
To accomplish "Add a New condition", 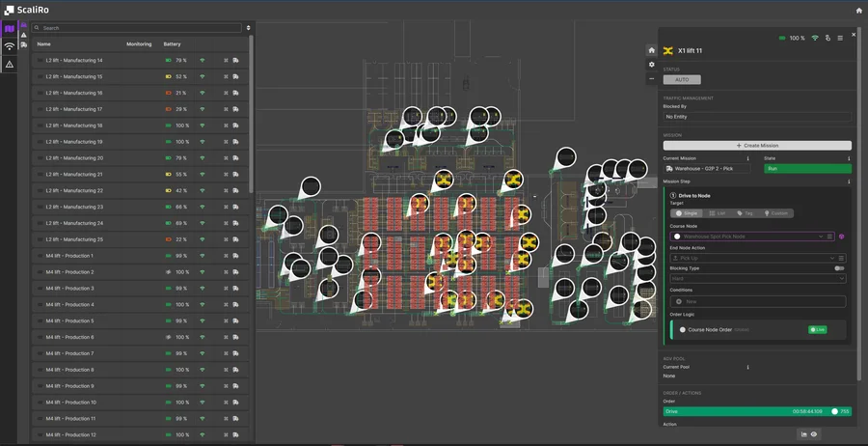I will 758,301.
